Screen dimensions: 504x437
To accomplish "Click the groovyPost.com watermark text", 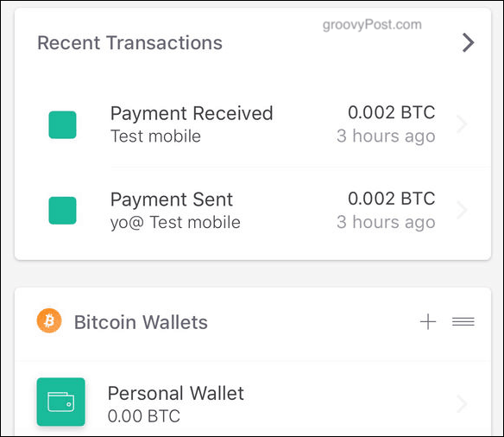I will tap(372, 25).
